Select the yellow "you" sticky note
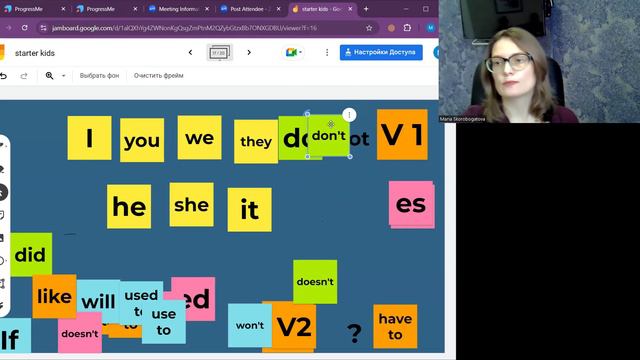 tap(142, 140)
